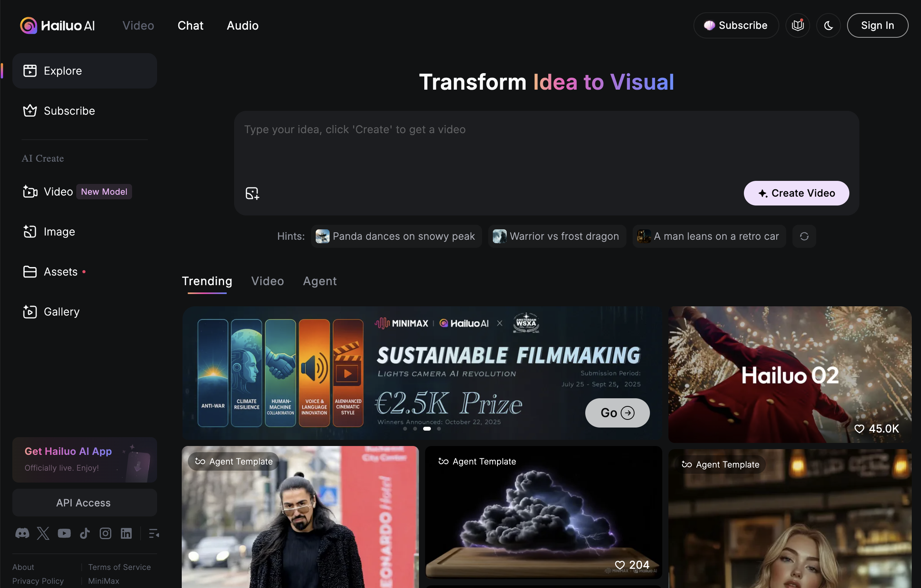
Task: Open Terms of Service link
Action: tap(119, 567)
